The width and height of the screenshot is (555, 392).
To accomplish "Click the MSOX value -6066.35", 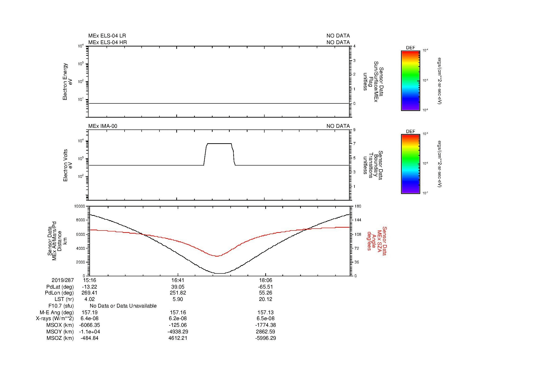I will (x=89, y=325).
